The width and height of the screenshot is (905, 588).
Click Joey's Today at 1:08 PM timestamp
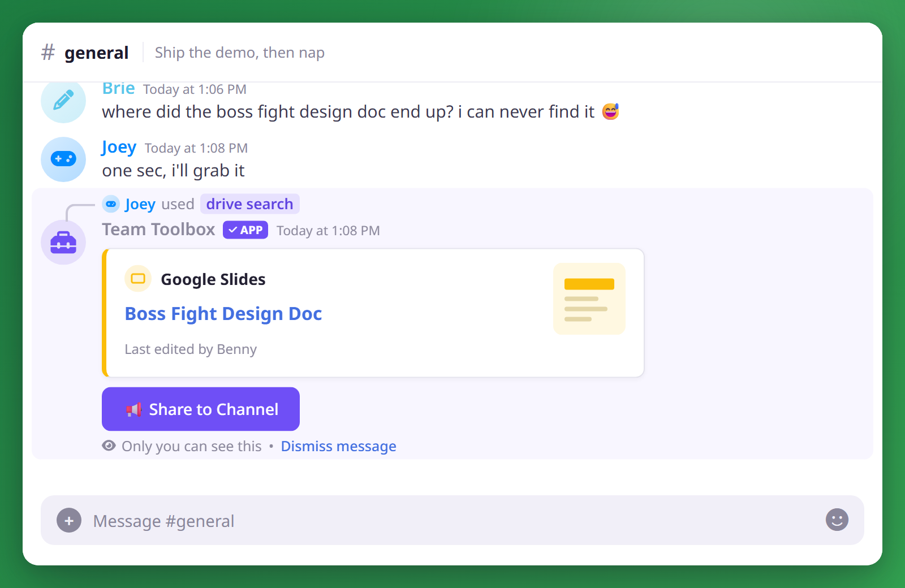[x=196, y=148]
